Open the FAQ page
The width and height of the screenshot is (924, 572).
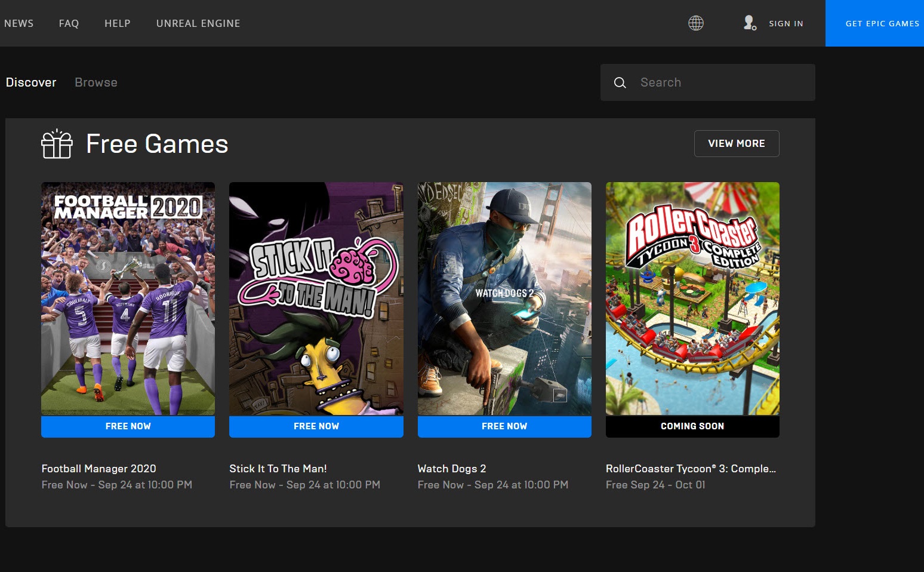(69, 23)
